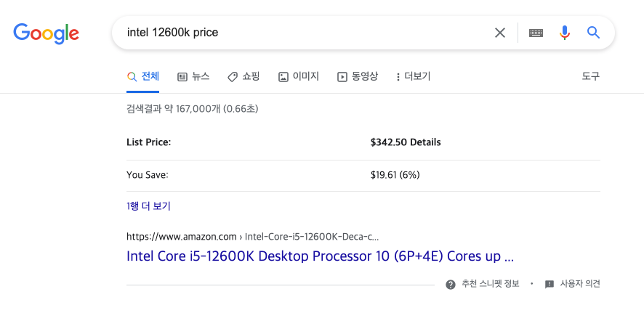Screen dimensions: 644x313
Task: Switch to the 전체 tab
Action: pos(143,76)
